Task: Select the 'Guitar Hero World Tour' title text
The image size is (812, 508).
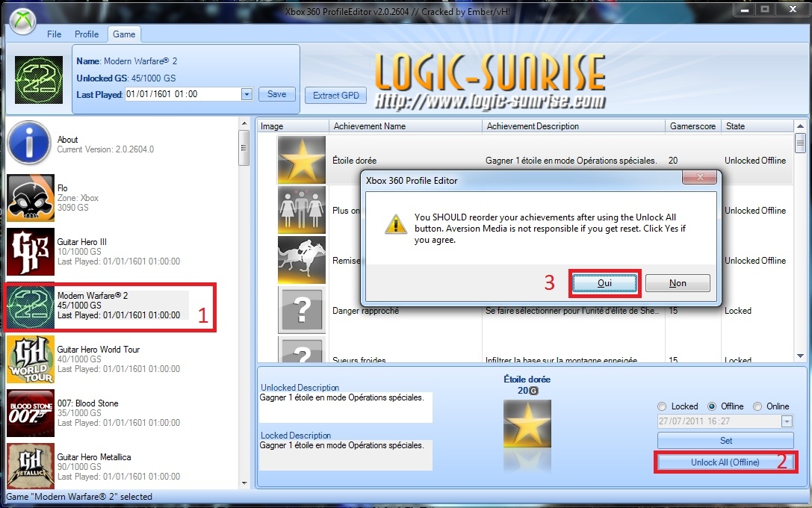Action: point(99,350)
